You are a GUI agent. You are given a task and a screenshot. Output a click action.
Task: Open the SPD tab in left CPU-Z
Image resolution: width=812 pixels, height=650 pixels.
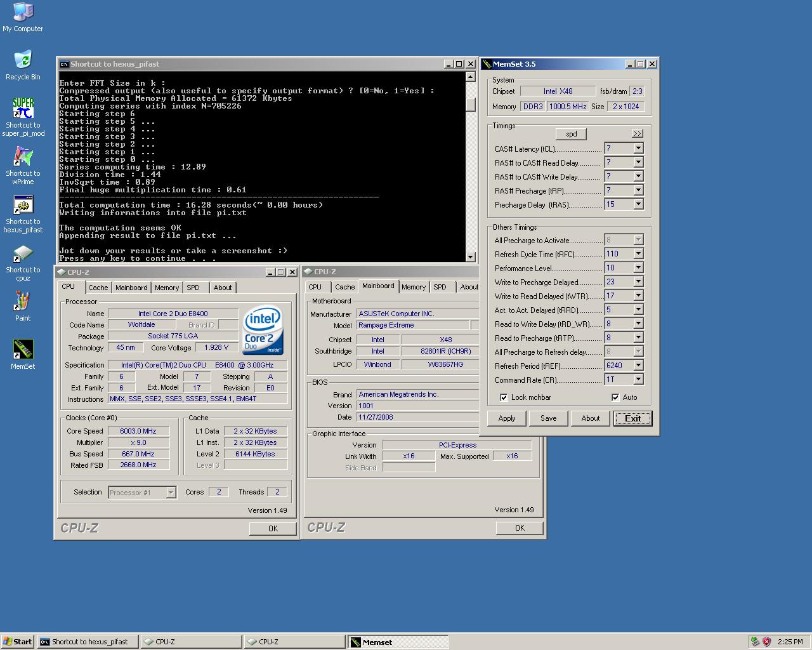pyautogui.click(x=193, y=288)
